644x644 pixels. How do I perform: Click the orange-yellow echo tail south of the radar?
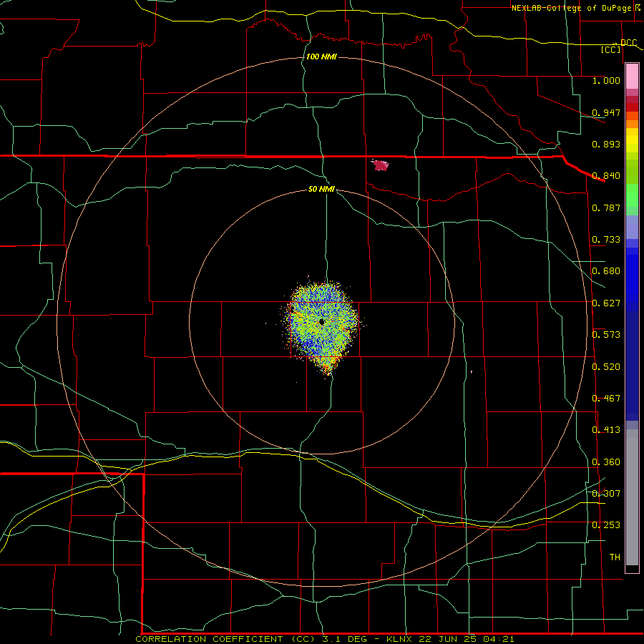click(x=327, y=365)
